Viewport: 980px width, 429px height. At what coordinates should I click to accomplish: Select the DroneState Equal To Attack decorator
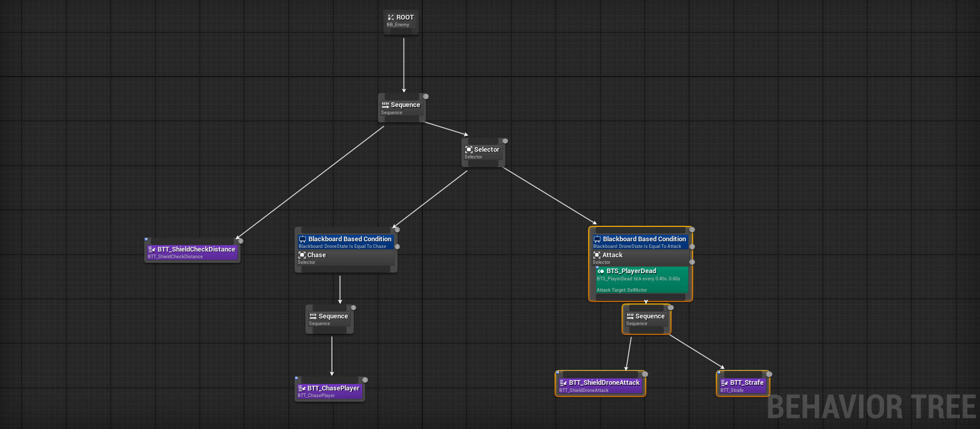coord(640,242)
